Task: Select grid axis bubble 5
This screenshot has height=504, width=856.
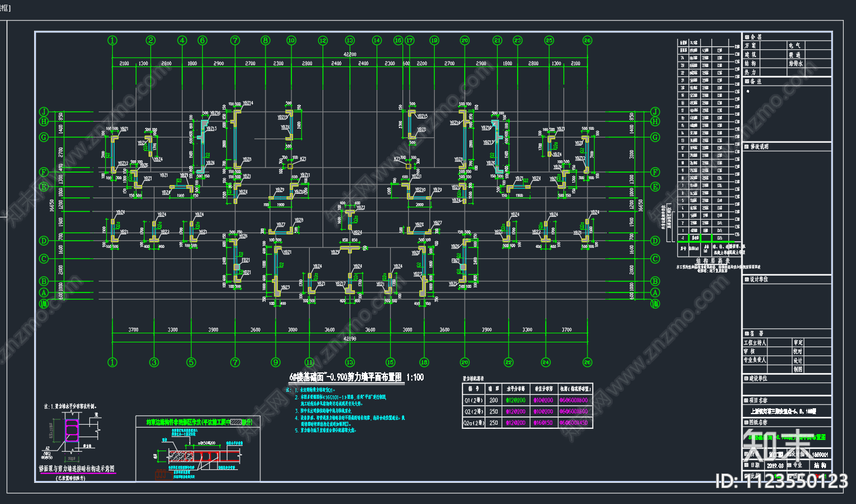Action: click(191, 362)
